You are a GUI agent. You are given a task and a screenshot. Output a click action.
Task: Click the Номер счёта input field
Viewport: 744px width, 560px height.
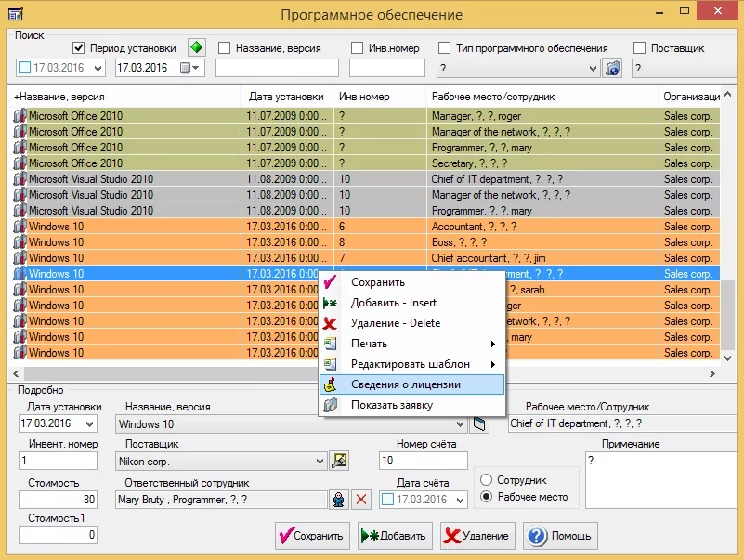[423, 461]
